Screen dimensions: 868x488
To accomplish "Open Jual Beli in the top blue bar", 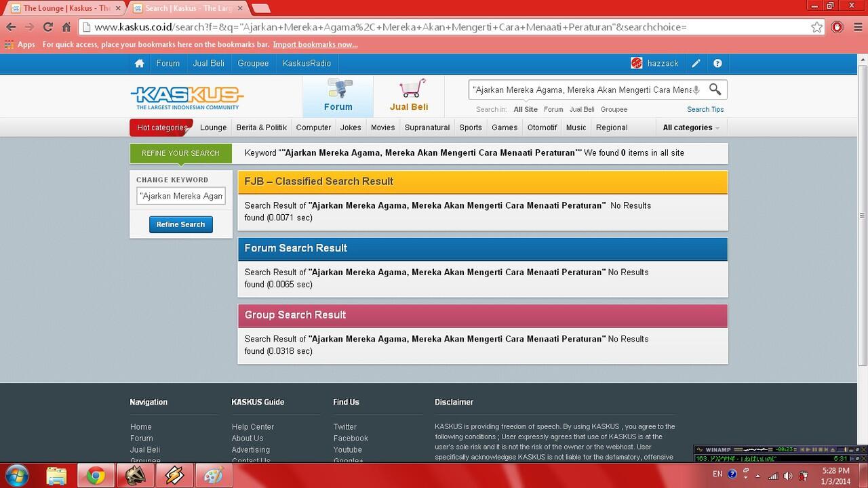I will tap(208, 63).
